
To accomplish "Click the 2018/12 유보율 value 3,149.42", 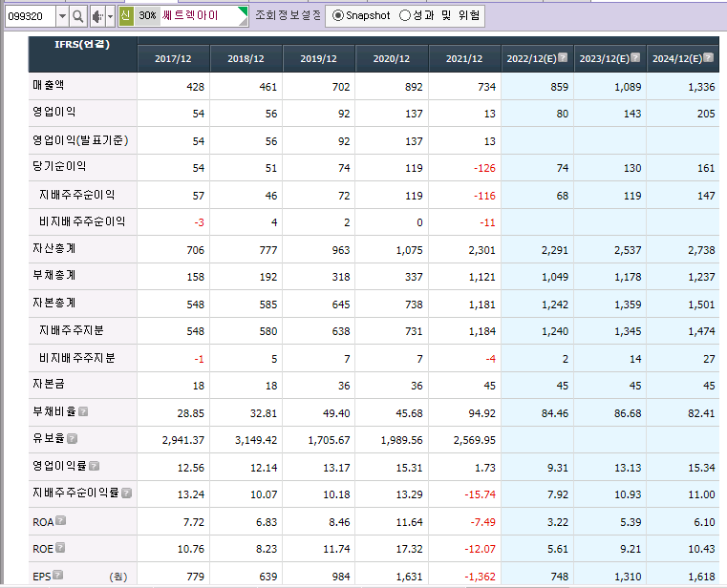I will [256, 440].
